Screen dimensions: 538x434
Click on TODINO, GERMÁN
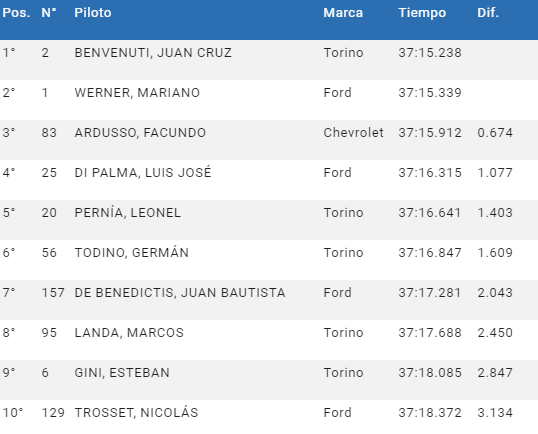(131, 253)
